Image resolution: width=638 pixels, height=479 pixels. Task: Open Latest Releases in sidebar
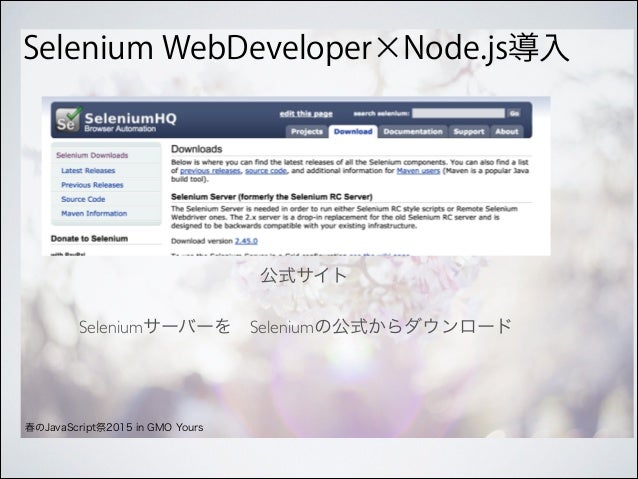(88, 171)
